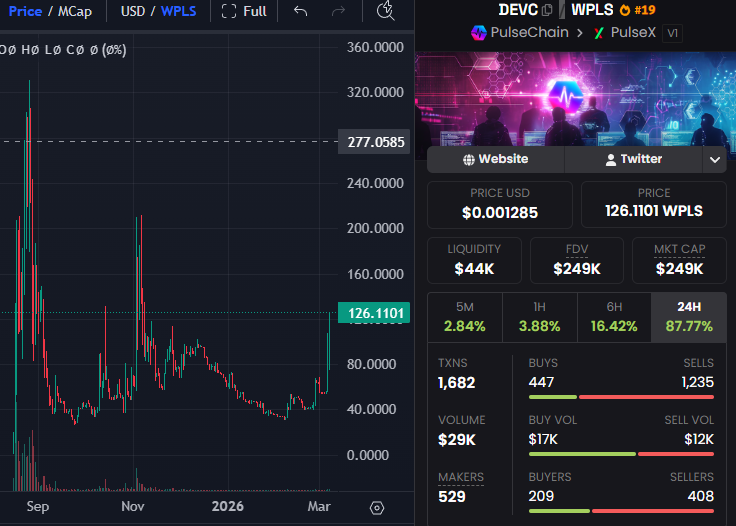736x526 pixels.
Task: Select the 1H timeframe tab
Action: pyautogui.click(x=539, y=317)
